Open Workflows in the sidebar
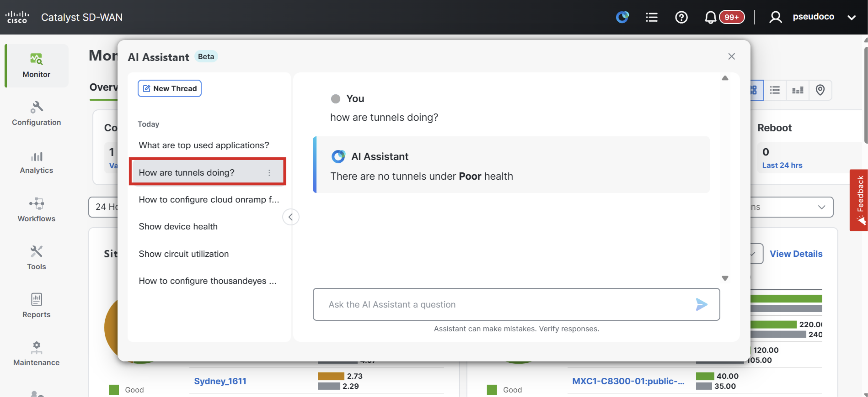The image size is (868, 397). pos(36,210)
